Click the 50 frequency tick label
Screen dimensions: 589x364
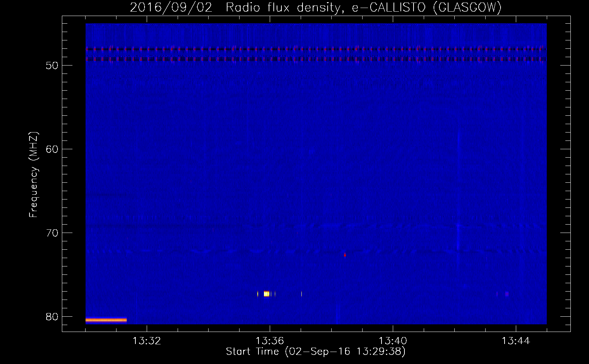tap(52, 66)
